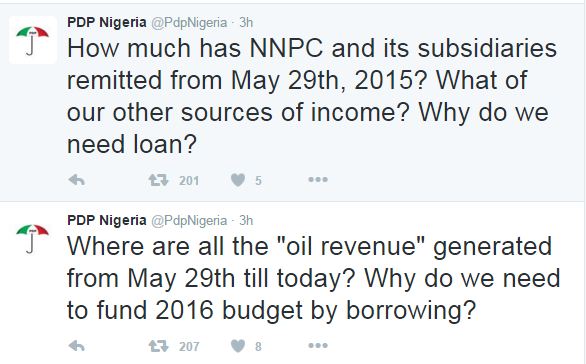
Task: Open PDP Nigeria name on second tweet
Action: pyautogui.click(x=107, y=220)
